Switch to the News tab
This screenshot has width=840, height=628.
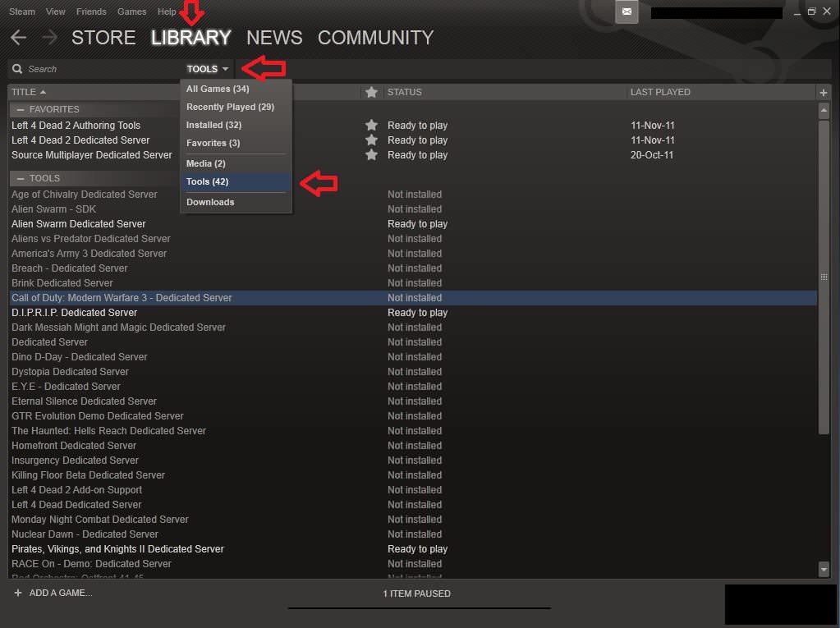(x=274, y=38)
